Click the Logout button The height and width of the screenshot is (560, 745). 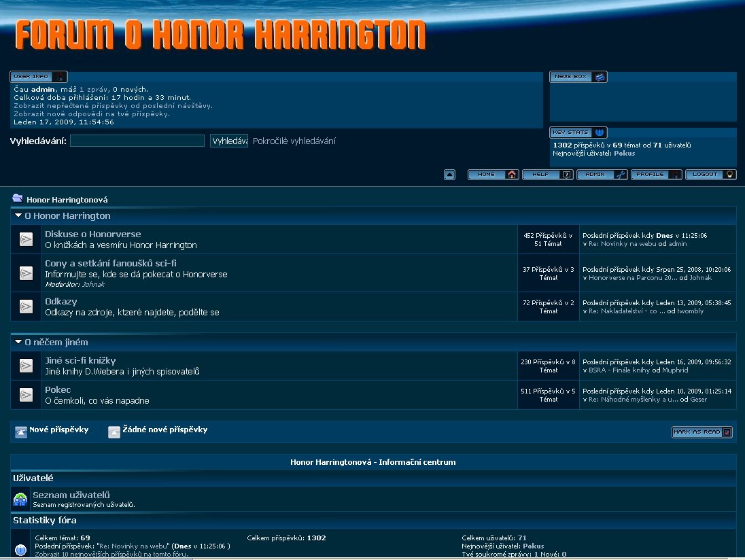click(710, 175)
